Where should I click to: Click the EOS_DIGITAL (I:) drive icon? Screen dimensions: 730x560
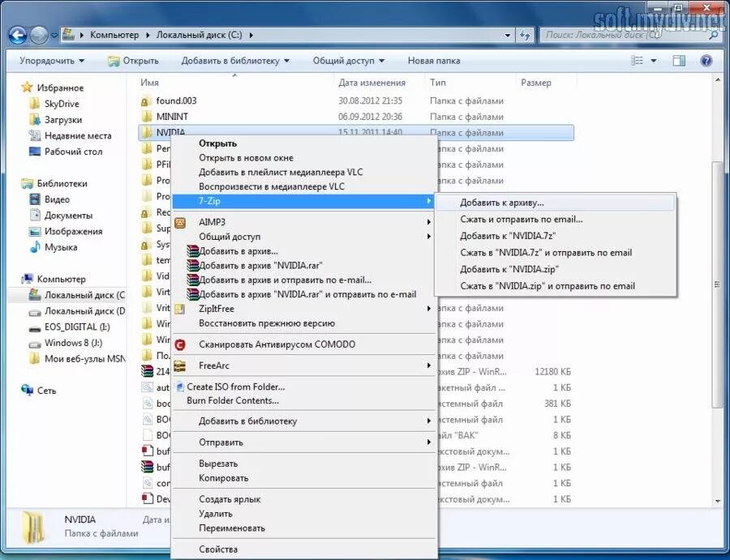(34, 328)
